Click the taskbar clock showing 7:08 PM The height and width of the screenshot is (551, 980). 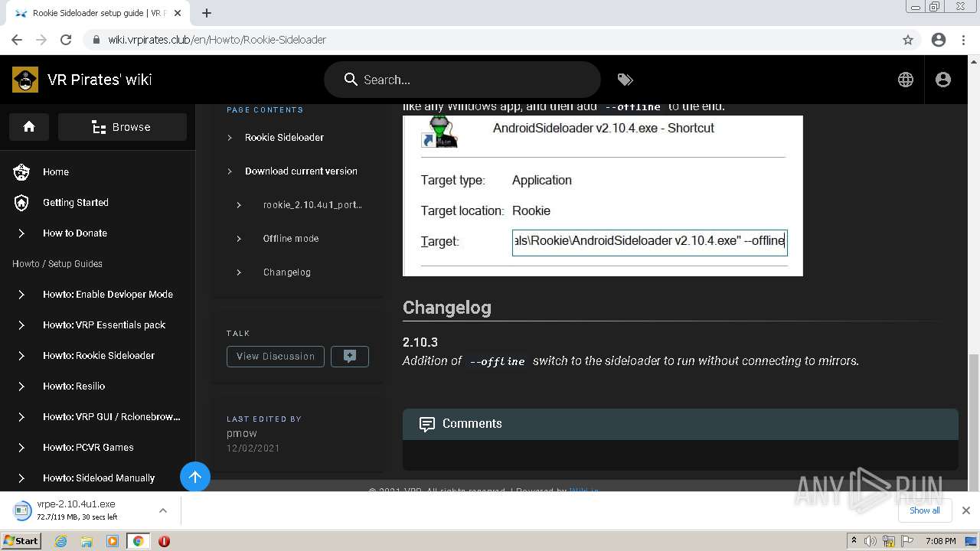(x=940, y=541)
